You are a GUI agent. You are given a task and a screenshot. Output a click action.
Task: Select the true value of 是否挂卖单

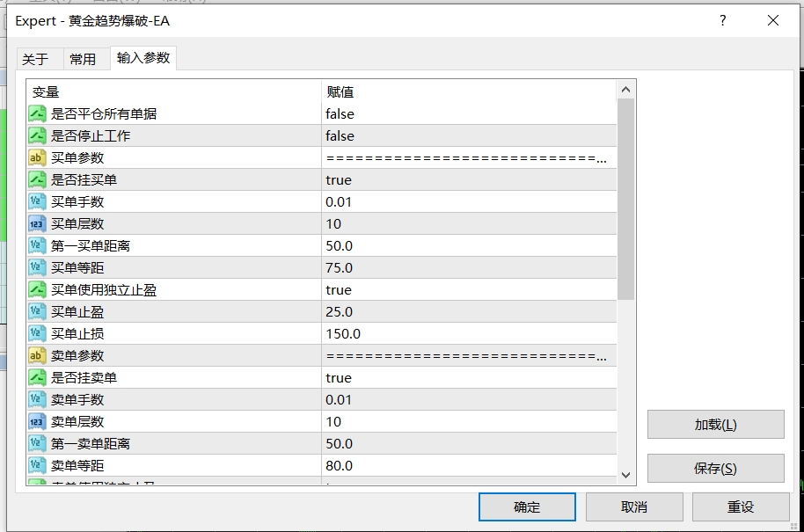coord(339,377)
